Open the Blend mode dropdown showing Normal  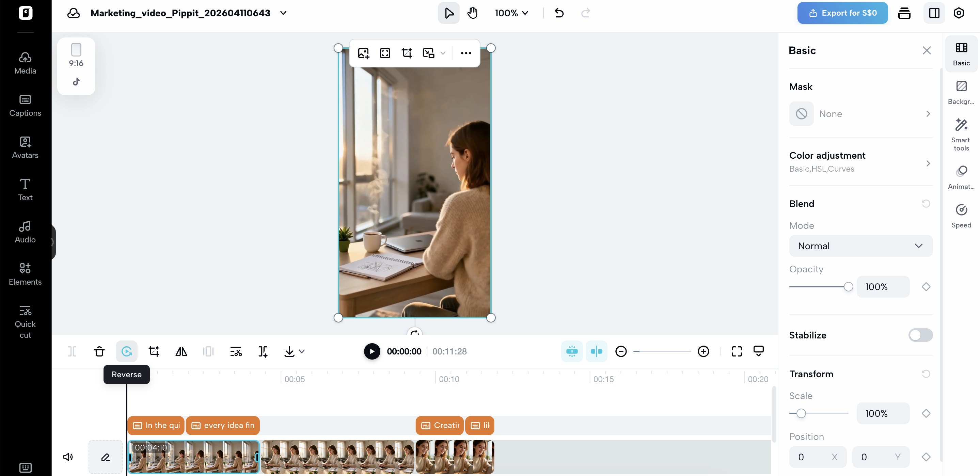[x=860, y=246]
